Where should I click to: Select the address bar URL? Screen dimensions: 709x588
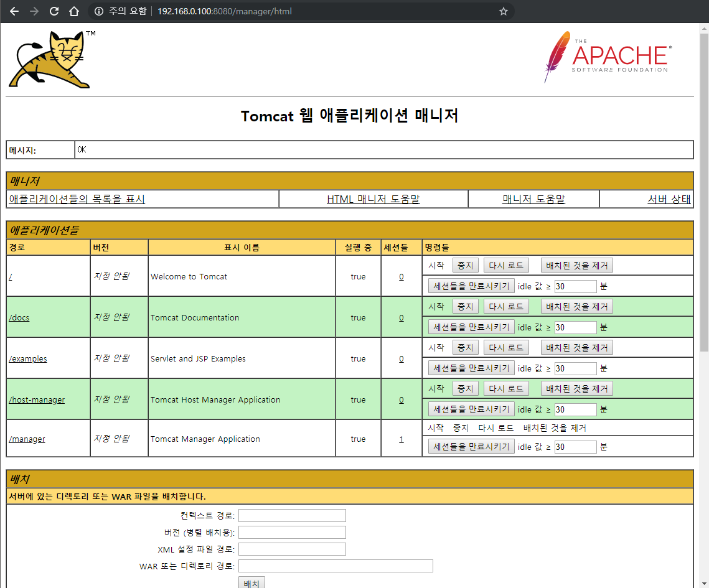pyautogui.click(x=224, y=11)
